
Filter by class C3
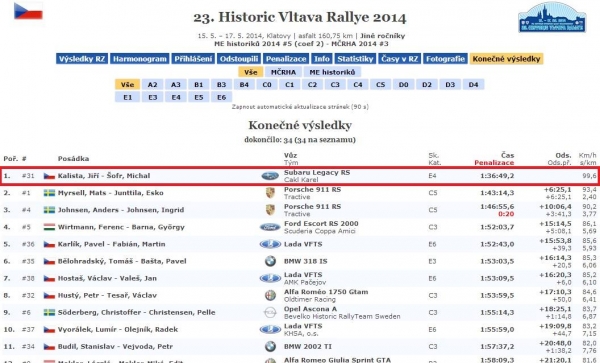(x=335, y=85)
